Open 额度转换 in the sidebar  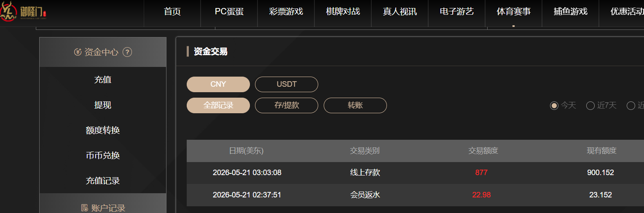103,130
